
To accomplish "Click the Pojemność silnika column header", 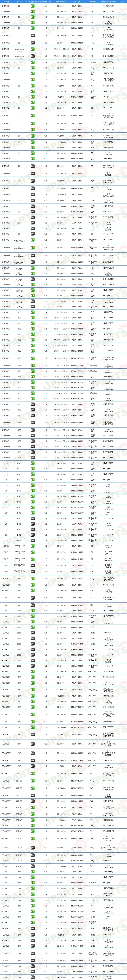I will (x=46, y=2).
